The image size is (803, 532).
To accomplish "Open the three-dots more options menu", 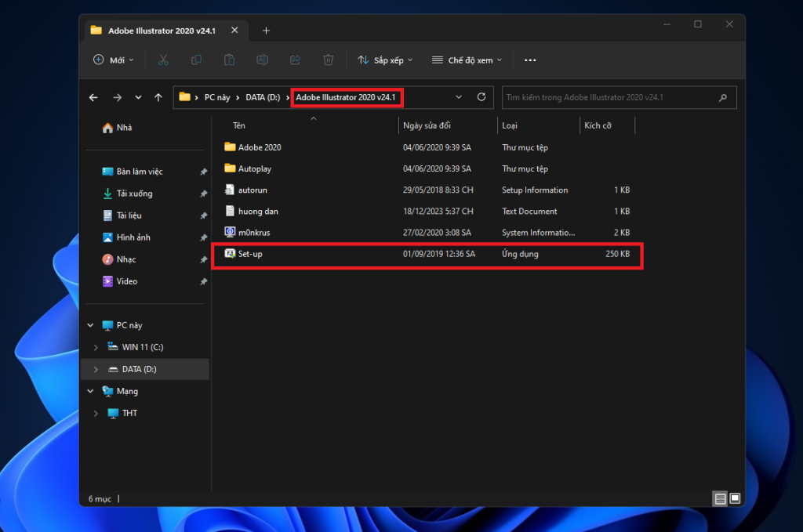I will (530, 60).
